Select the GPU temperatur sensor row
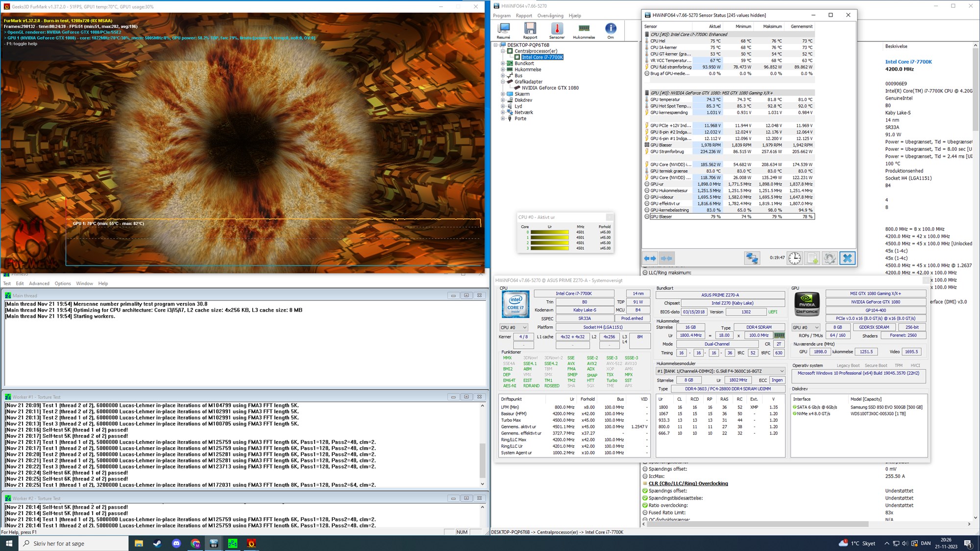The image size is (980, 551). (729, 99)
